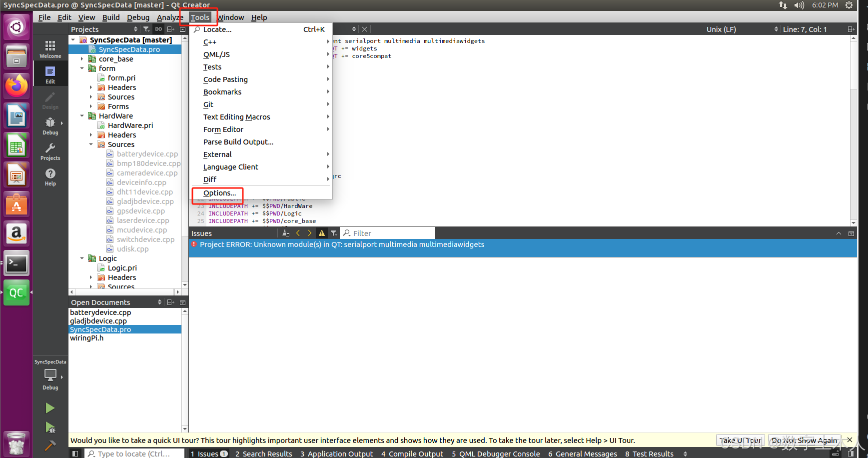Collapse SyncSpecData [master] project
This screenshot has width=868, height=458.
coord(73,40)
